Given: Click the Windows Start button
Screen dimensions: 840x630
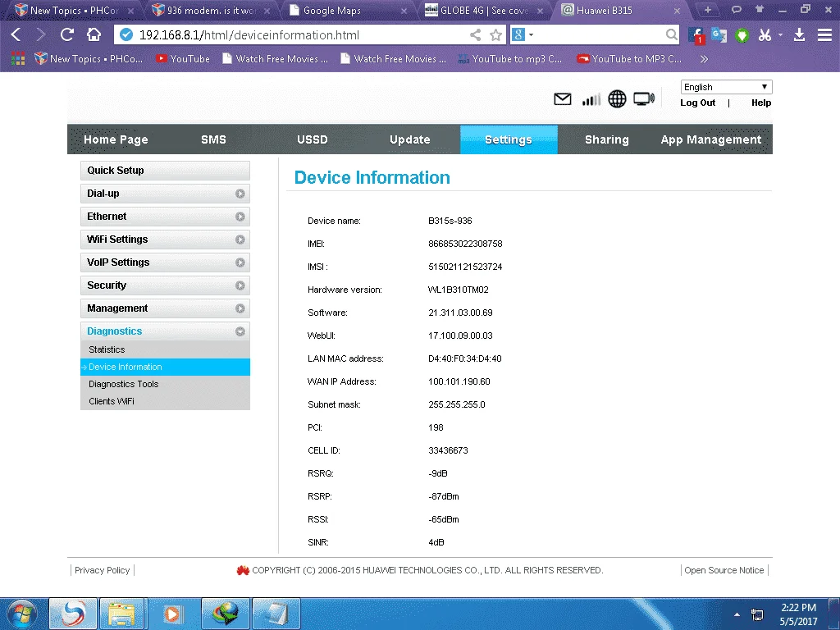Looking at the screenshot, I should tap(22, 614).
